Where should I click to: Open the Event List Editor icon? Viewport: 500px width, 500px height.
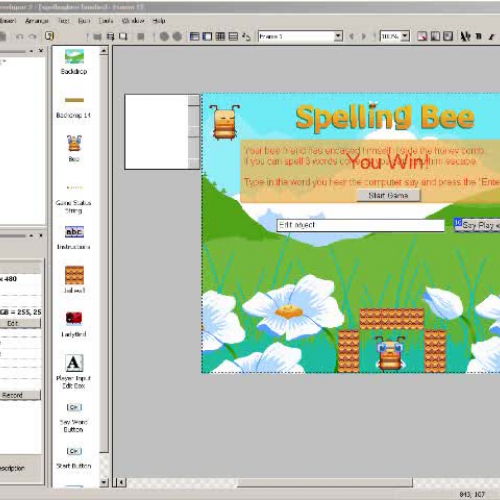point(233,36)
